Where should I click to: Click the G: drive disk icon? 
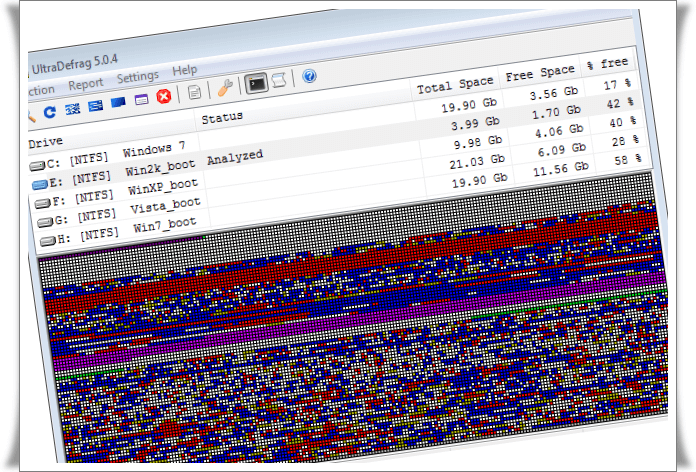click(45, 222)
